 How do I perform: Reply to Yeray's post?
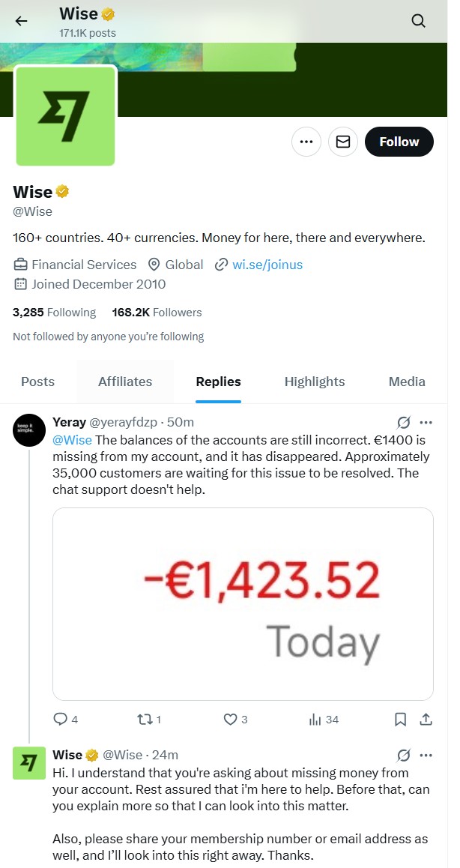click(x=65, y=719)
